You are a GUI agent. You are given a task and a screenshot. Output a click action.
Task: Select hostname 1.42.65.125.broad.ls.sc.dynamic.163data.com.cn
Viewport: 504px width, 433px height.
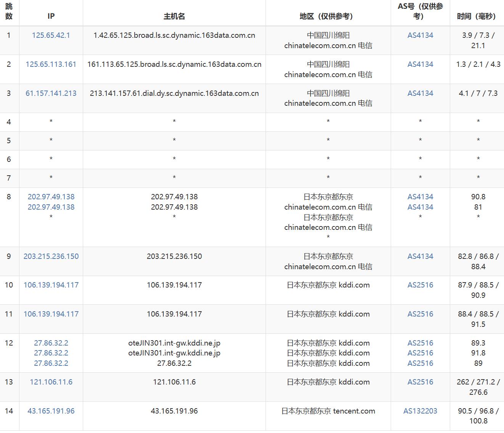pyautogui.click(x=174, y=35)
